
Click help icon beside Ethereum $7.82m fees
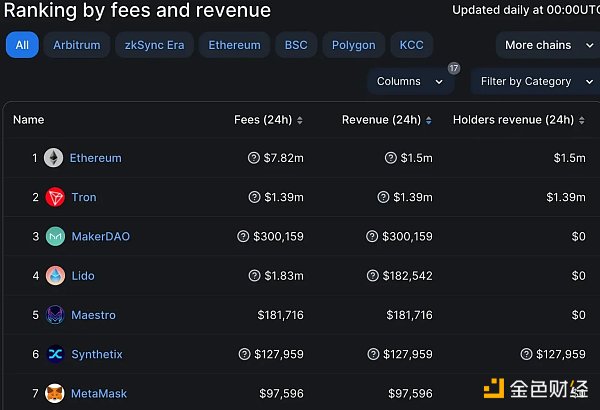click(254, 158)
